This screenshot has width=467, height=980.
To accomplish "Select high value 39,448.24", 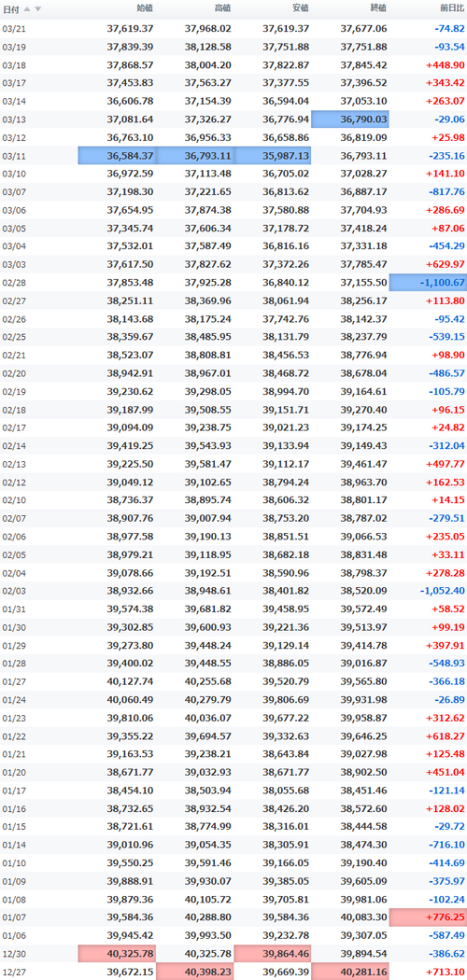I will [x=208, y=645].
